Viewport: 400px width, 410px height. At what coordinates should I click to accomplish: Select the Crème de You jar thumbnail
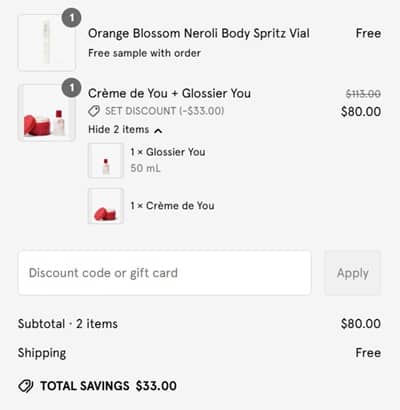click(106, 206)
